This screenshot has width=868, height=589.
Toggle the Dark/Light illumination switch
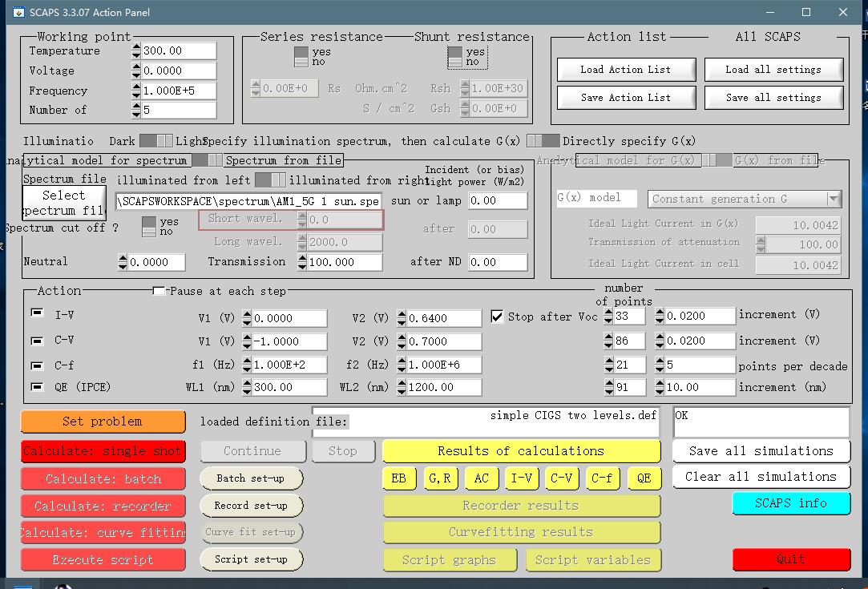pos(155,141)
